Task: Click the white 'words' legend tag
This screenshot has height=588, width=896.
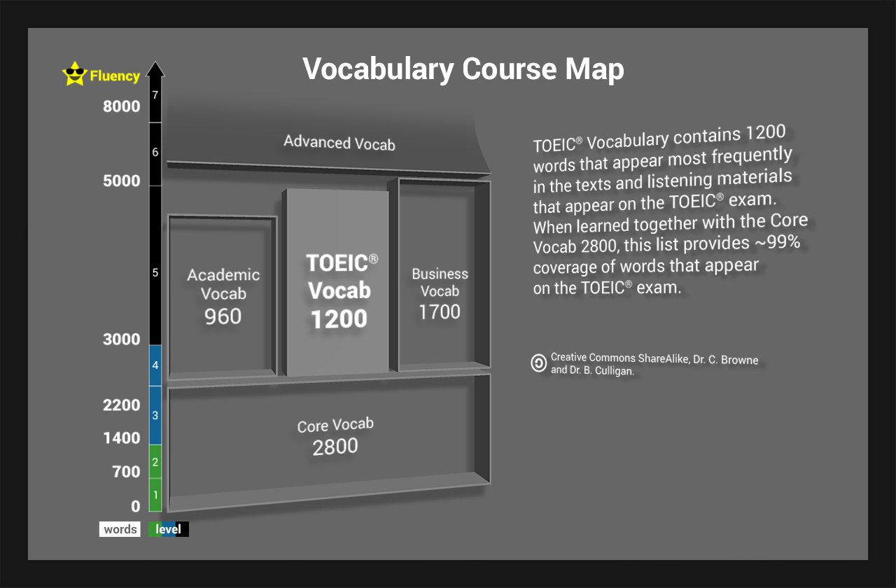Action: [x=120, y=529]
